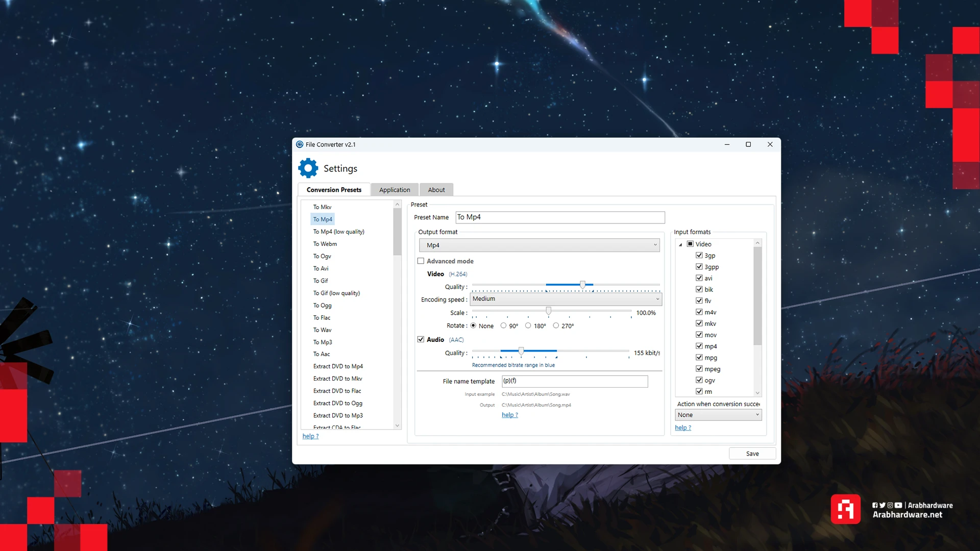This screenshot has height=551, width=980.
Task: Enable the Advanced mode checkbox
Action: 421,261
